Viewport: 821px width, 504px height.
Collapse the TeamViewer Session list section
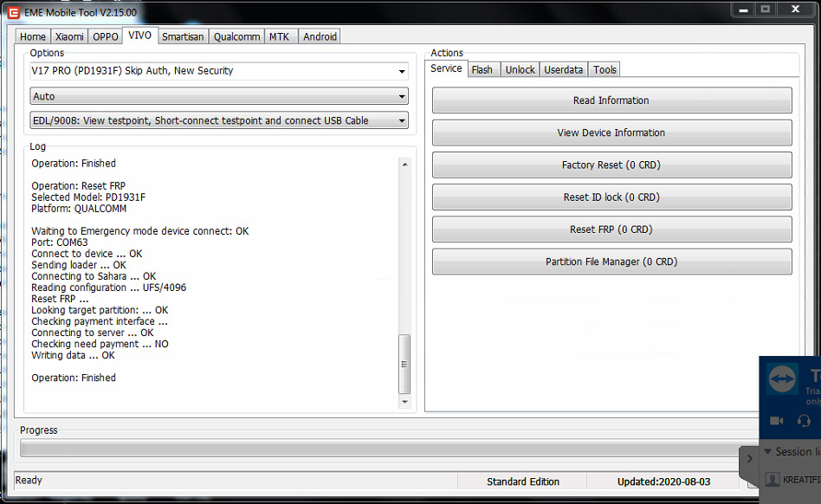tap(767, 452)
